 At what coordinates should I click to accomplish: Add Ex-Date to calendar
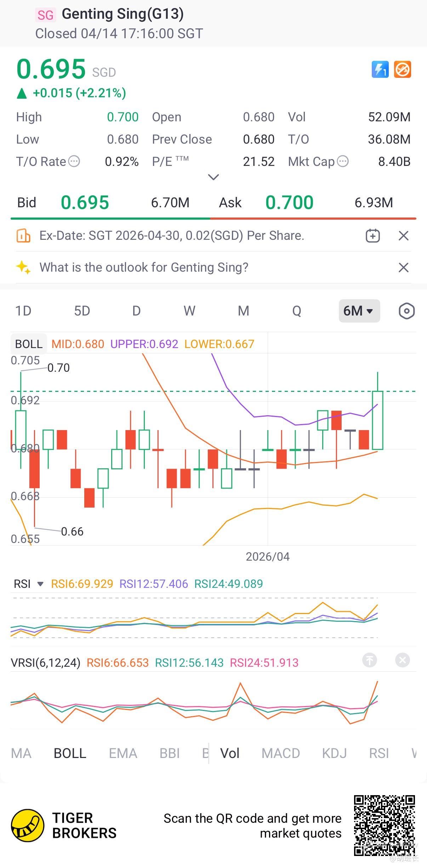pos(373,236)
